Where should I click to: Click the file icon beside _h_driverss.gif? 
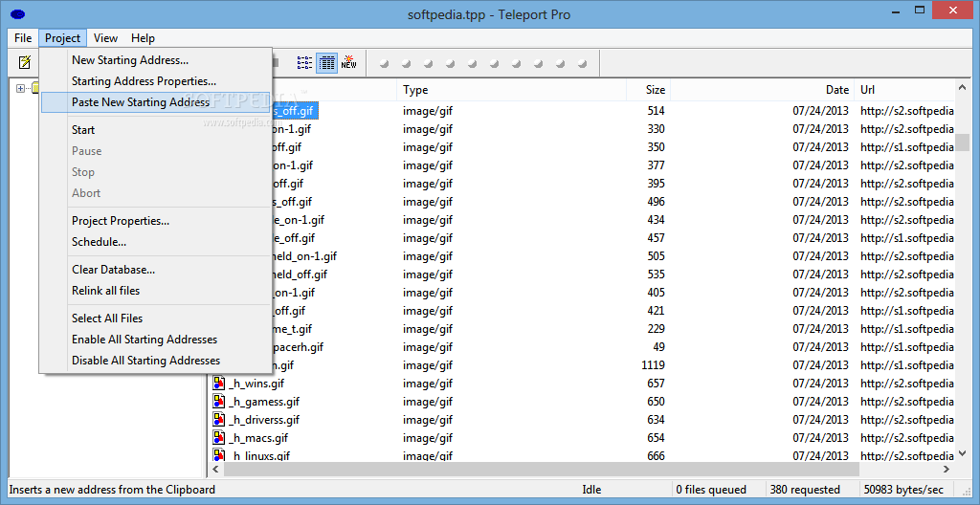[219, 419]
